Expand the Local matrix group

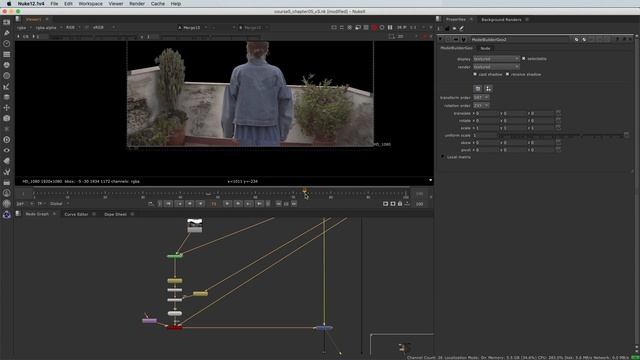pyautogui.click(x=443, y=157)
